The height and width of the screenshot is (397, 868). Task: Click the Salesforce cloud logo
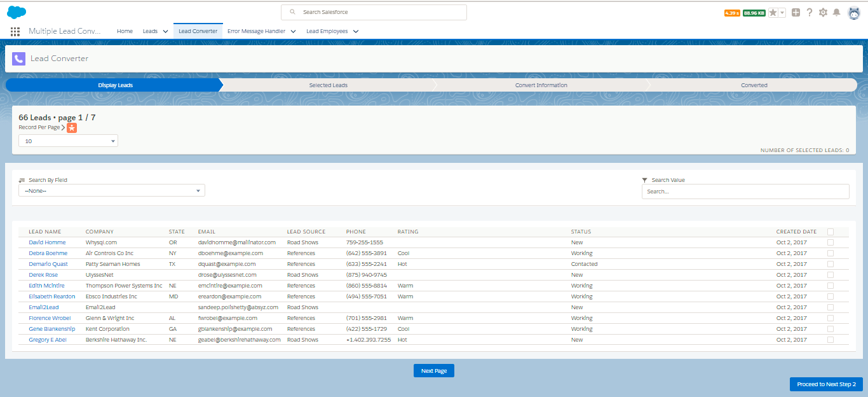tap(17, 12)
